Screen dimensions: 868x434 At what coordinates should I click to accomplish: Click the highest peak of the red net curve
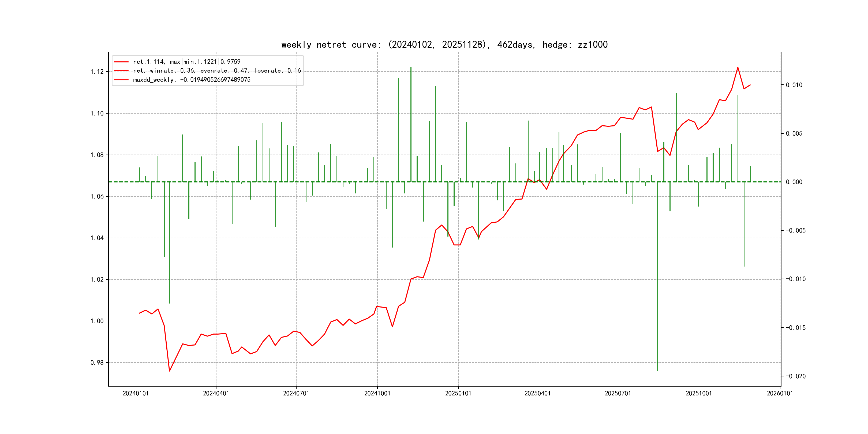[738, 68]
